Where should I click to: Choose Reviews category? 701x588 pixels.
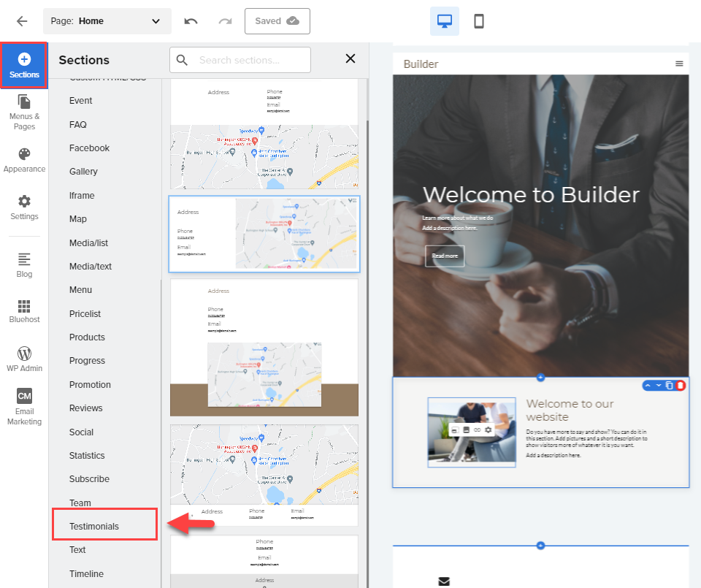click(x=86, y=408)
